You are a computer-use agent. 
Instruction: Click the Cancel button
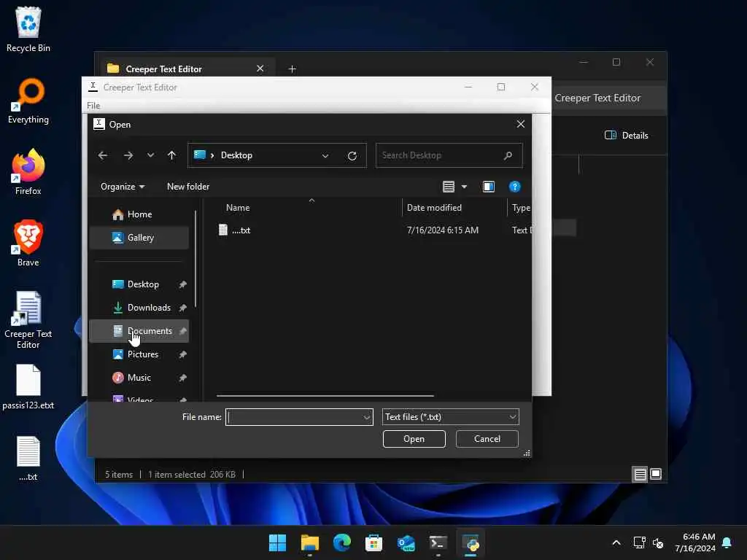(x=487, y=439)
